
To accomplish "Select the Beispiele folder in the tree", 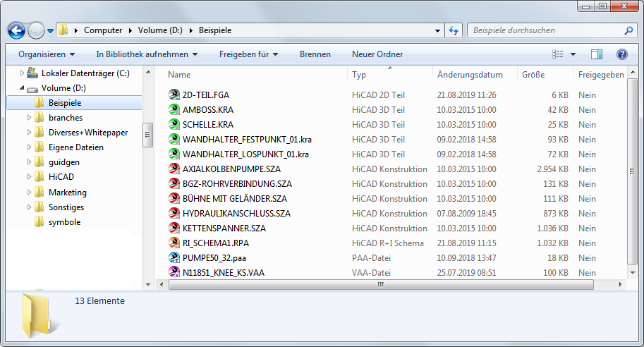I will (x=74, y=103).
